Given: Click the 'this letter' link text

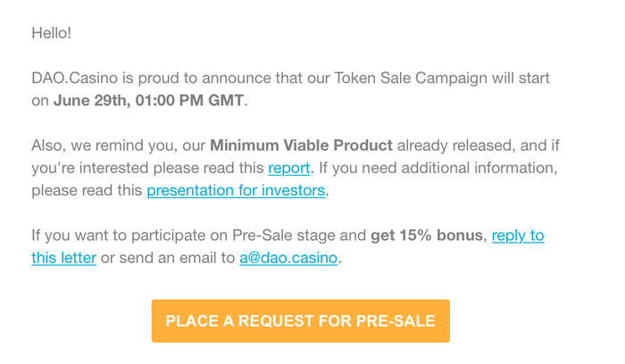Looking at the screenshot, I should click(x=63, y=258).
